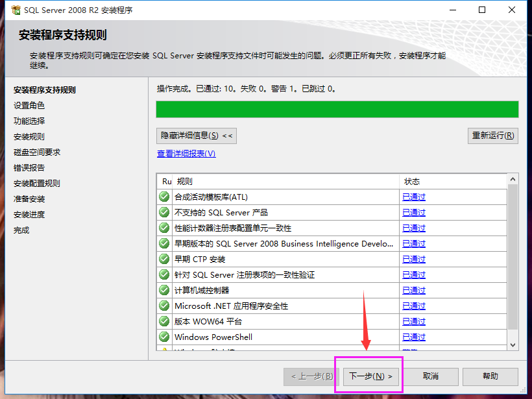Open 已通过 link for 性能计数器注册表配置单元一致性
The height and width of the screenshot is (399, 532).
[x=413, y=228]
